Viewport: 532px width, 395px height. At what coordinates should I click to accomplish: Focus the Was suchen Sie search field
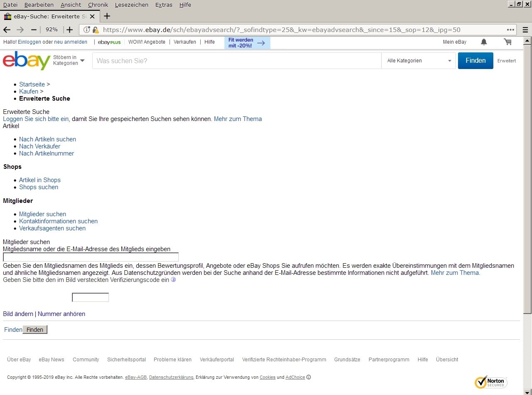(237, 61)
